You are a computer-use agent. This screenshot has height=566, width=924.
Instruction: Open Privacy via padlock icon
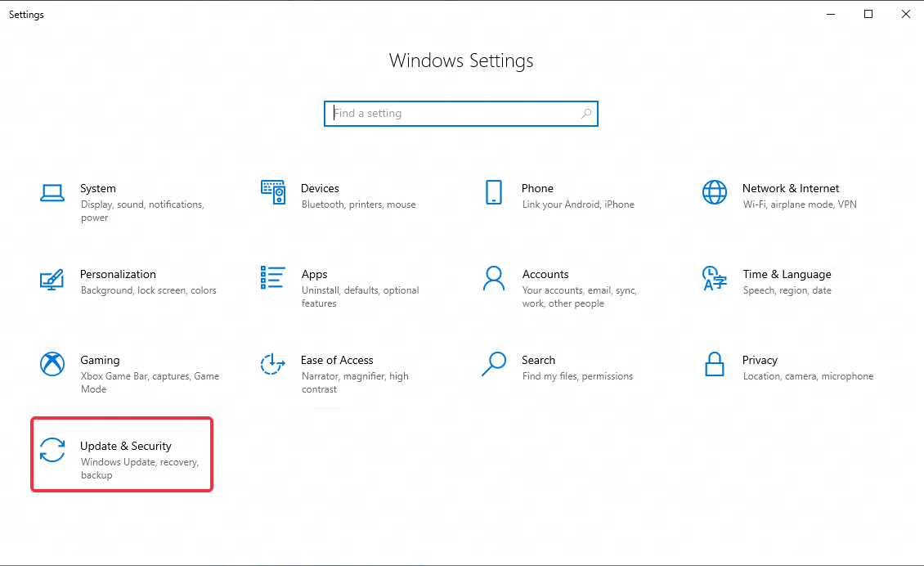(x=714, y=364)
